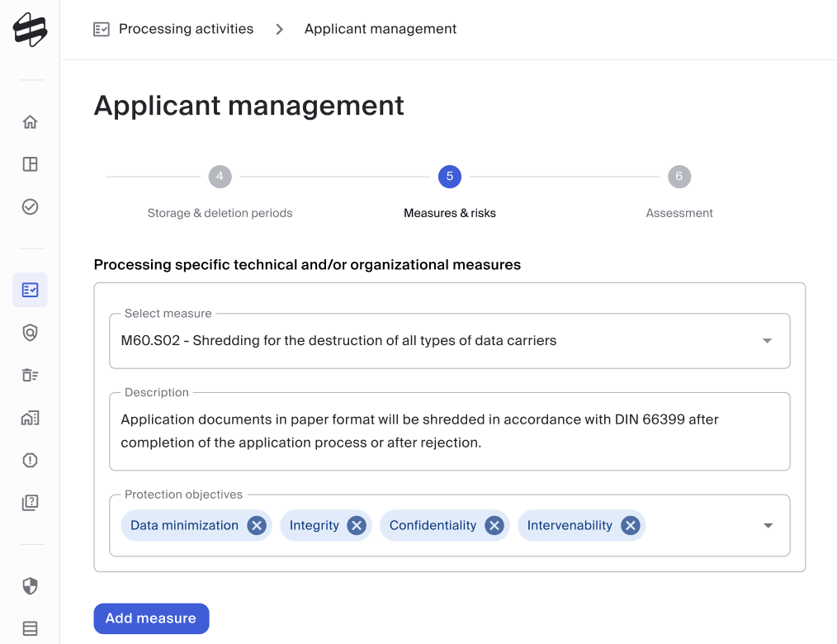Expand the Protection objectives dropdown arrow
The height and width of the screenshot is (644, 837).
768,525
